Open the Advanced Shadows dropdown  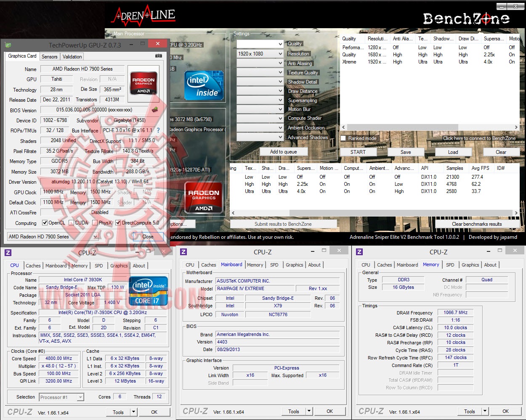point(260,137)
